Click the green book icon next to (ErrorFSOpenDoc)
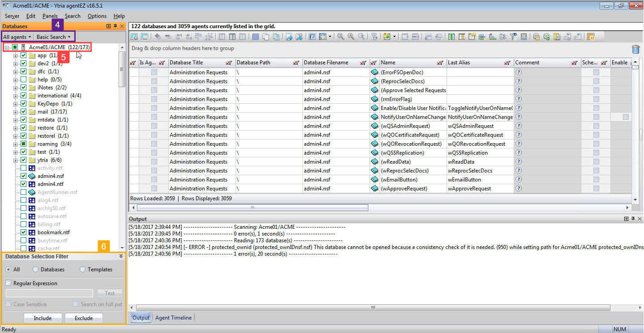This screenshot has height=333, width=644. click(375, 72)
